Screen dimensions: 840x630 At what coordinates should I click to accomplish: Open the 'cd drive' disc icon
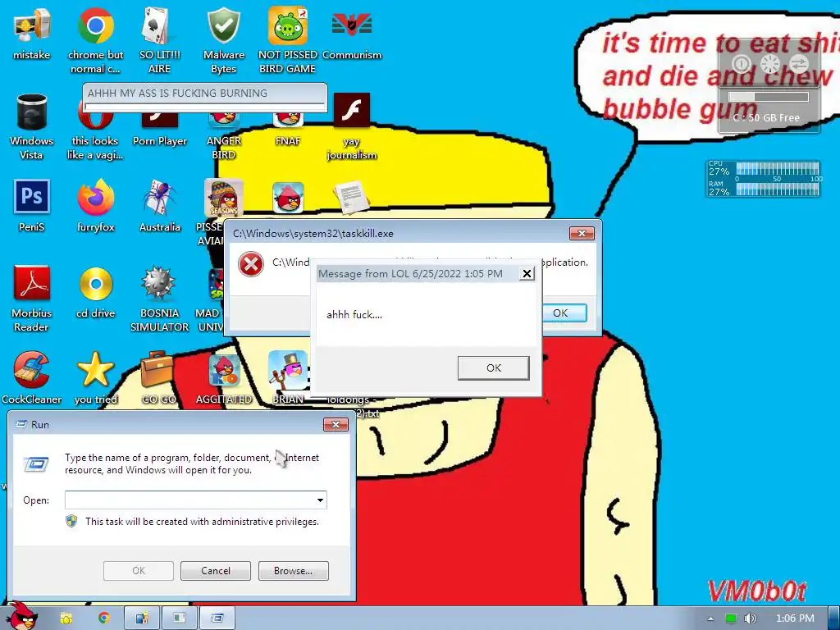pyautogui.click(x=95, y=293)
